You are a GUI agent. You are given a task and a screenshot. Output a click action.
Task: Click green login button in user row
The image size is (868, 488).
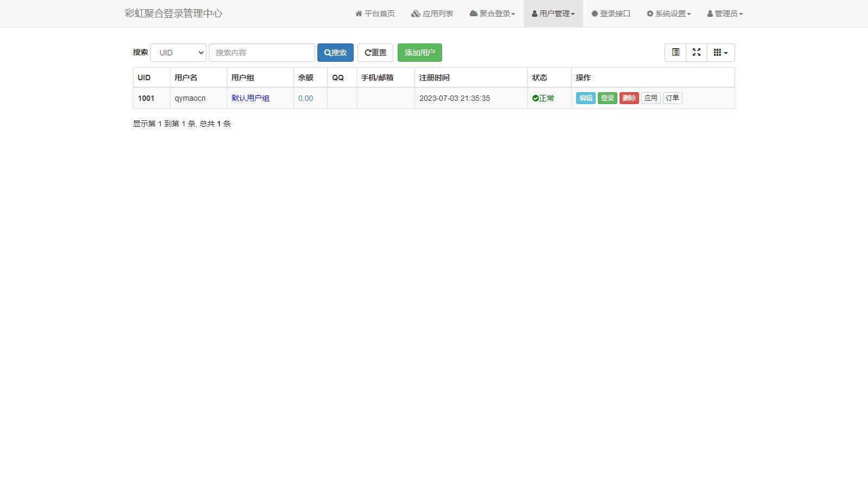pyautogui.click(x=607, y=98)
